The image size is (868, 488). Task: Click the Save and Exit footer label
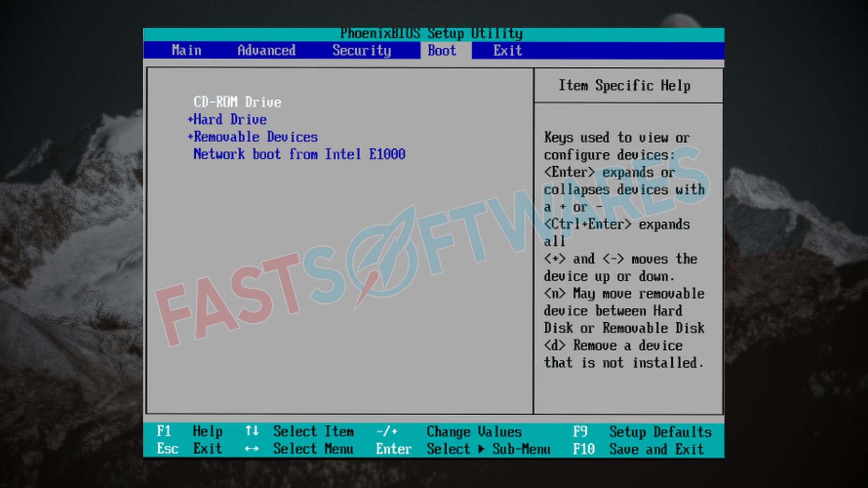tap(656, 449)
